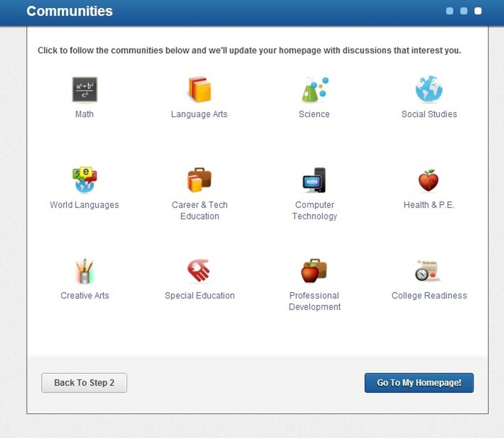This screenshot has width=504, height=438.
Task: Click the Special Education label text
Action: pyautogui.click(x=200, y=295)
